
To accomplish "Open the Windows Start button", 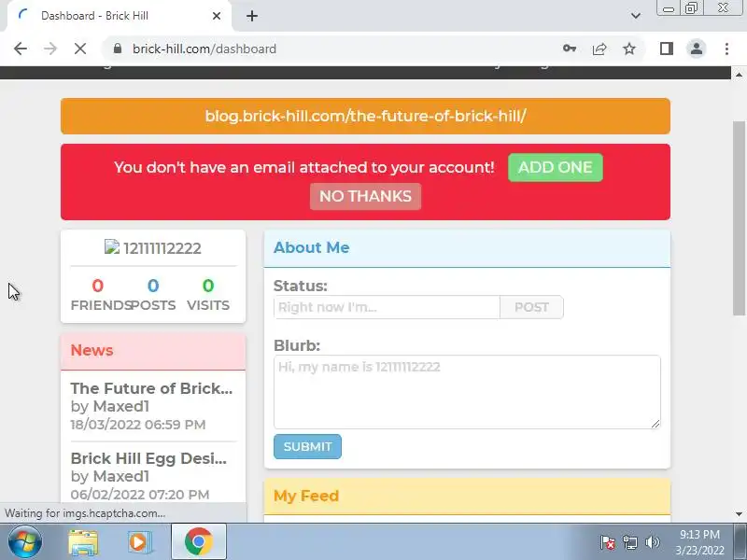I will [25, 542].
